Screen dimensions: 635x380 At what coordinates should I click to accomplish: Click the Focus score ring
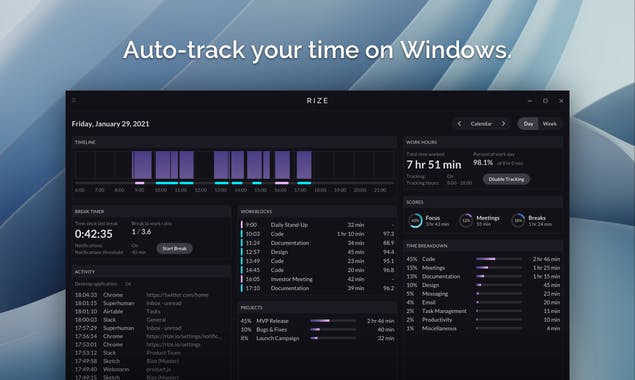coord(415,221)
